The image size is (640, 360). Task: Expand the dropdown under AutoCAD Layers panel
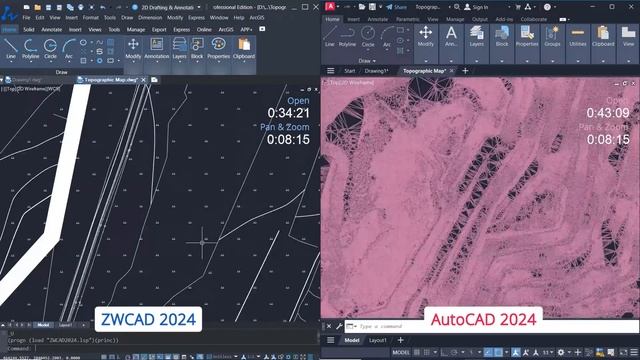coord(476,61)
